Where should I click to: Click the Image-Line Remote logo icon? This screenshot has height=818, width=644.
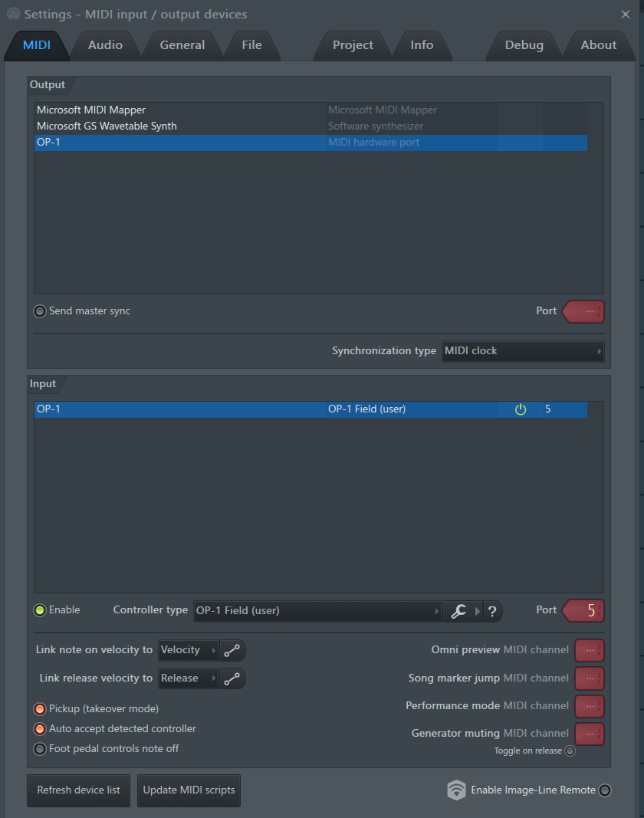[x=456, y=790]
